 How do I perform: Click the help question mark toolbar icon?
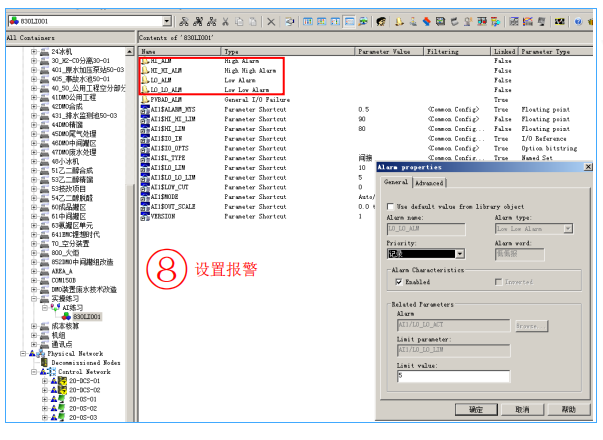(x=580, y=20)
